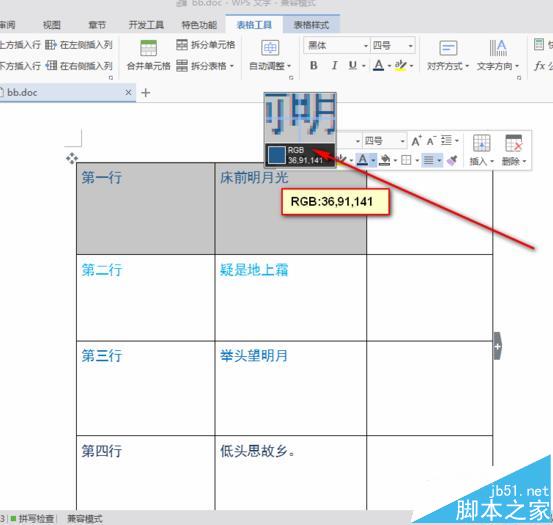Click the Merge Cells (合并单元格) icon
Viewport: 553px width, 525px height.
click(148, 49)
